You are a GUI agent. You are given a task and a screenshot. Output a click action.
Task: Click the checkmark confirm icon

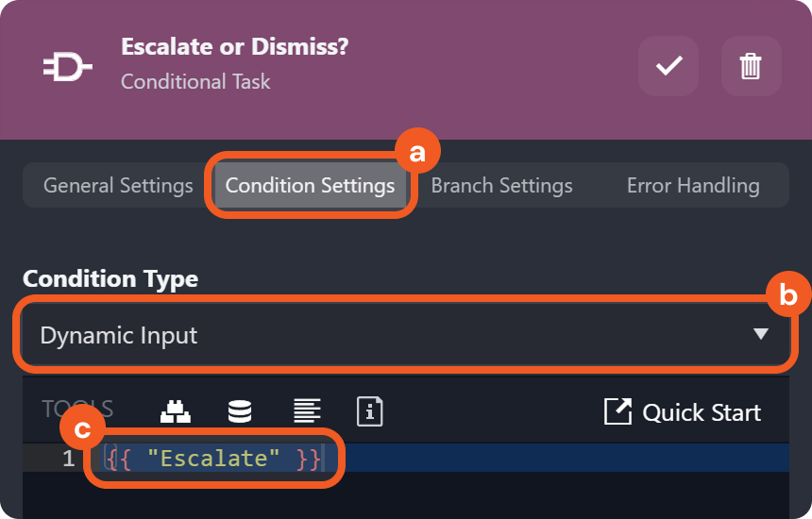pos(668,66)
